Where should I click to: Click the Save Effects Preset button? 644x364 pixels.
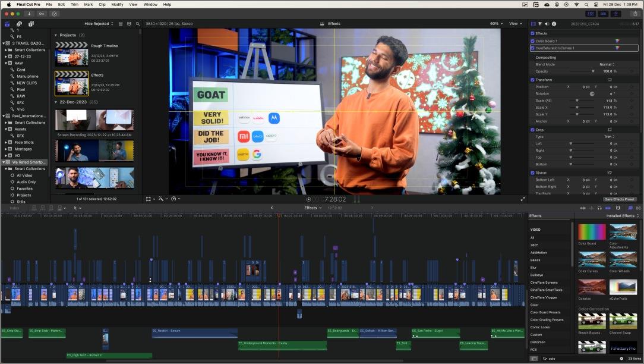click(620, 199)
